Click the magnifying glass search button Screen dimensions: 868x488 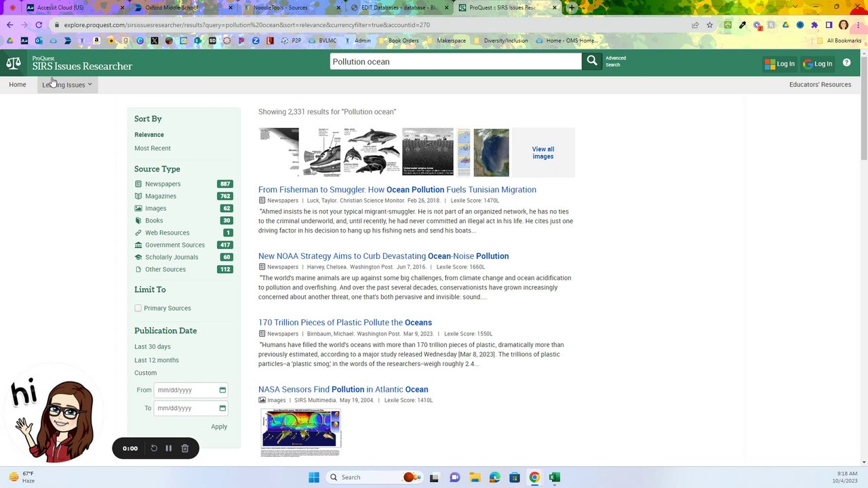coord(592,61)
